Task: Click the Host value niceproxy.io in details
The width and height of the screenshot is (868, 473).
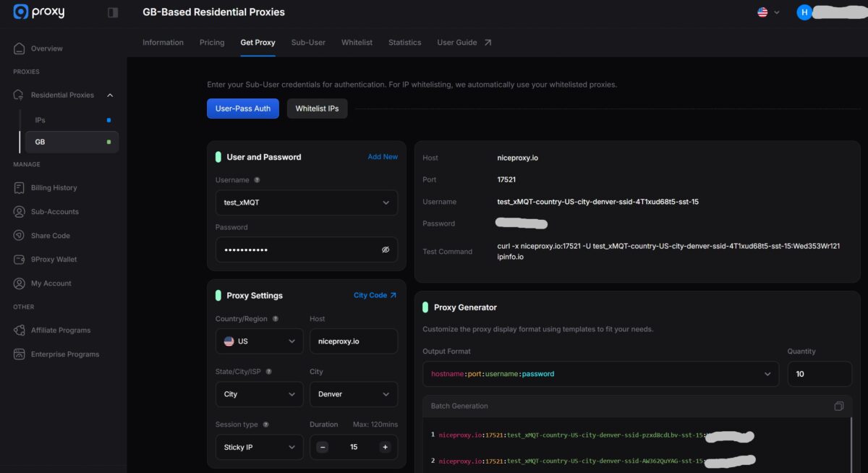Action: 517,158
